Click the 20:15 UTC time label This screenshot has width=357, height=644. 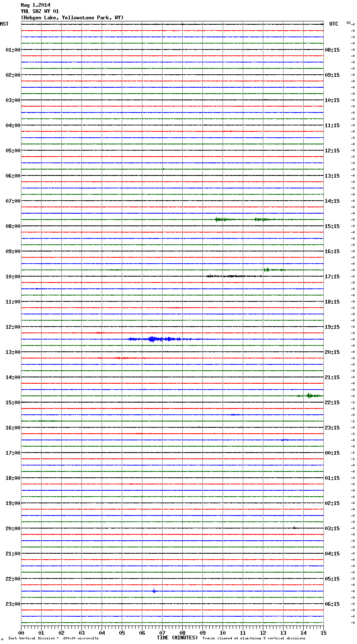coord(332,352)
